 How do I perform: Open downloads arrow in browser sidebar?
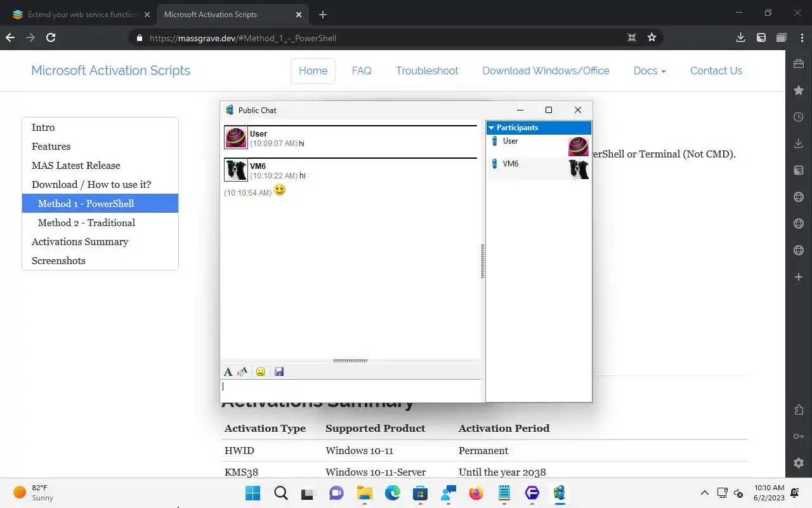pyautogui.click(x=799, y=144)
